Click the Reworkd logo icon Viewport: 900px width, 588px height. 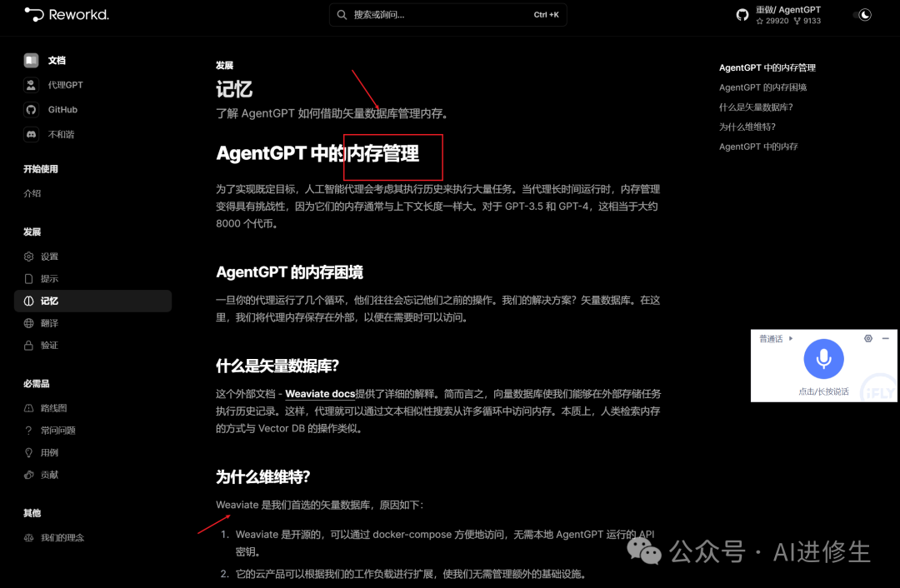point(34,15)
